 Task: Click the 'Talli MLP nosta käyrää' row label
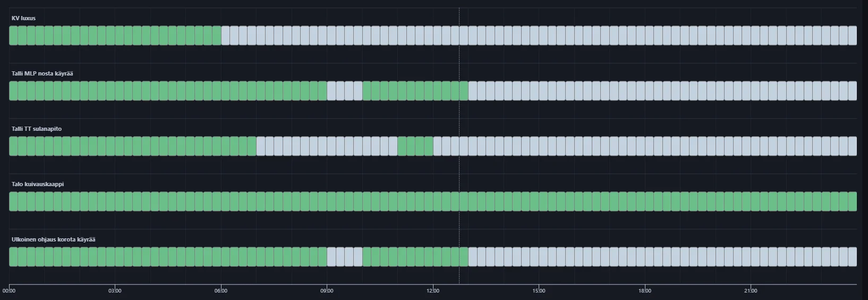click(42, 73)
